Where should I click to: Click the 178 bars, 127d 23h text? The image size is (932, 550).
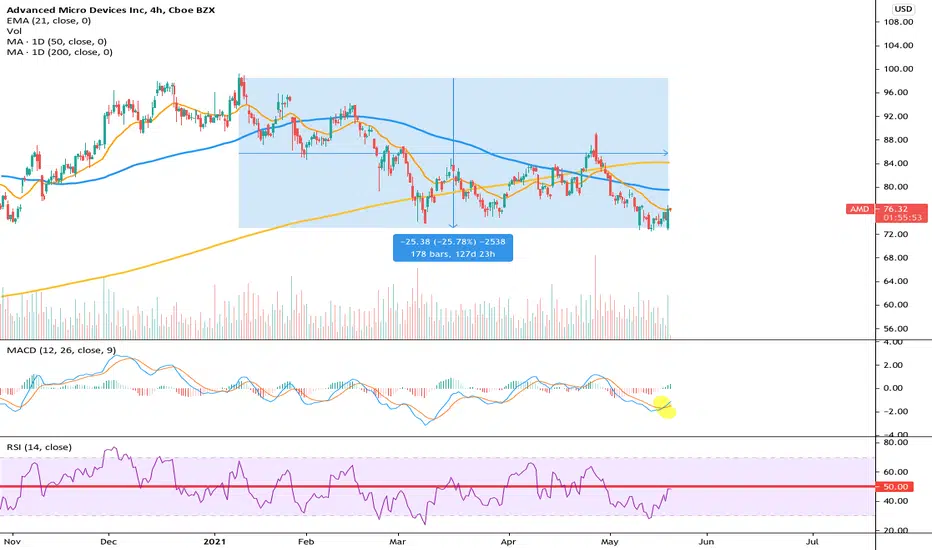tap(452, 254)
